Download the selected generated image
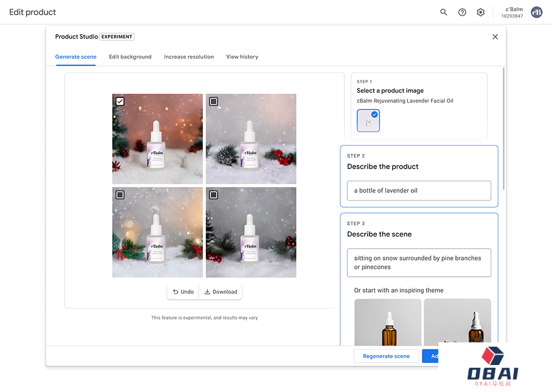 click(221, 292)
